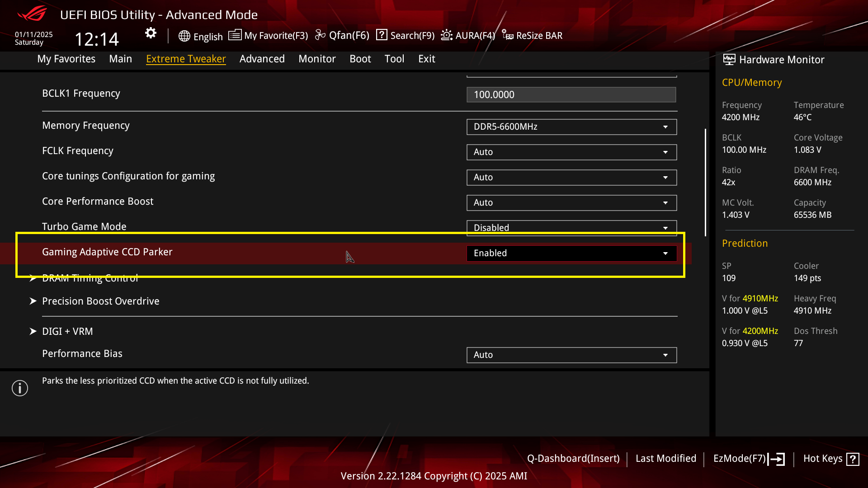Open Core Performance Boost dropdown
Viewport: 868px width, 488px height.
(571, 202)
